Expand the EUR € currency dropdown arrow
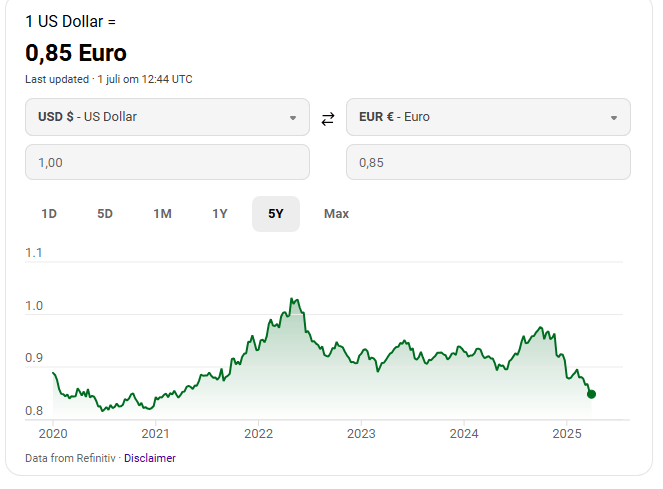 click(x=613, y=117)
